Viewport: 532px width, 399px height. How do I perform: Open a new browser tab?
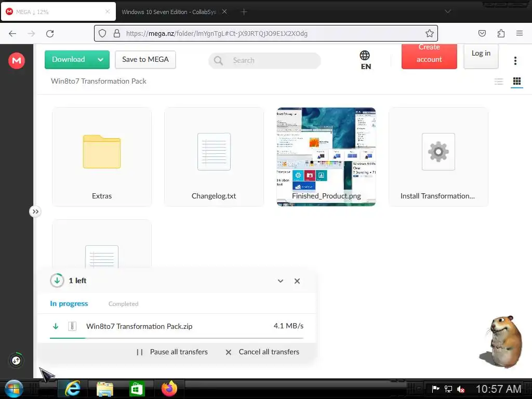[244, 12]
